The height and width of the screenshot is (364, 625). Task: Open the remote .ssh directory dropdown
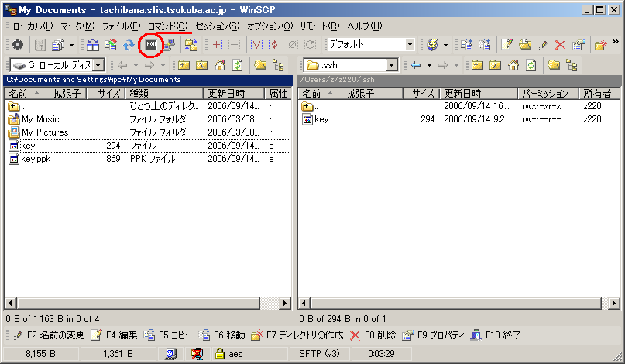tap(392, 65)
